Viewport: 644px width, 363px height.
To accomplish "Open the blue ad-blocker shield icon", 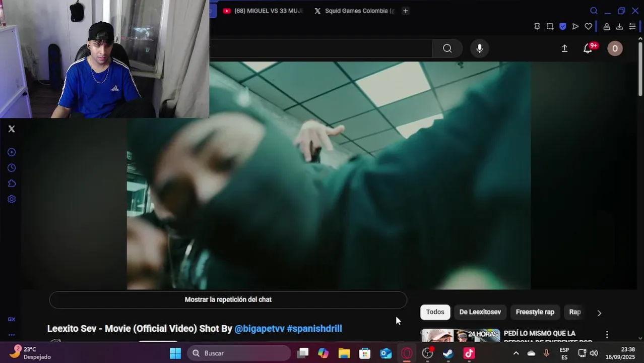I will (x=563, y=27).
